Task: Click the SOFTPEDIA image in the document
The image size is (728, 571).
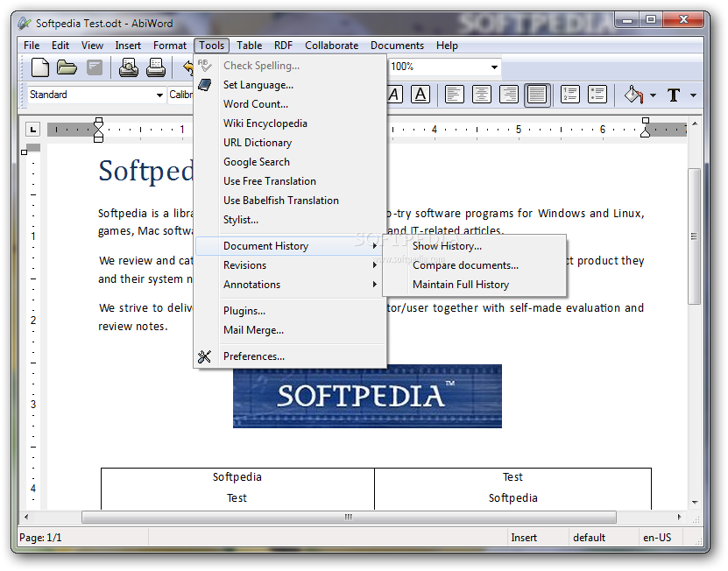Action: pos(367,397)
